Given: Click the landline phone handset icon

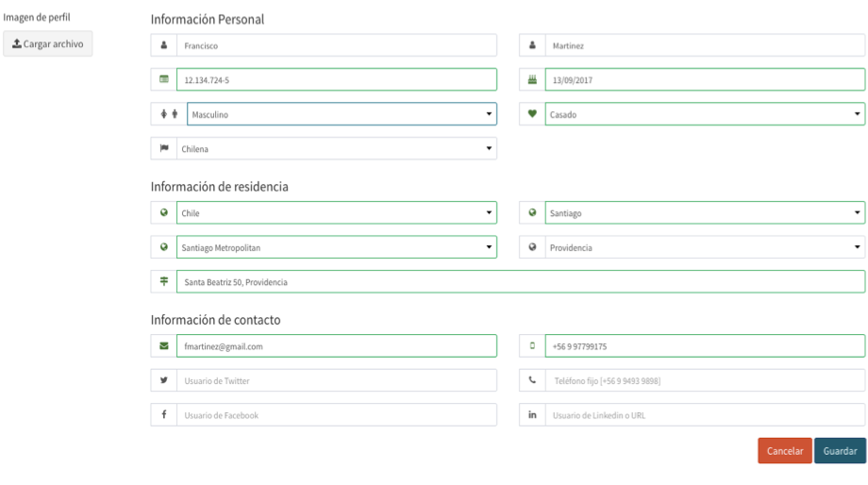Looking at the screenshot, I should click(x=532, y=380).
